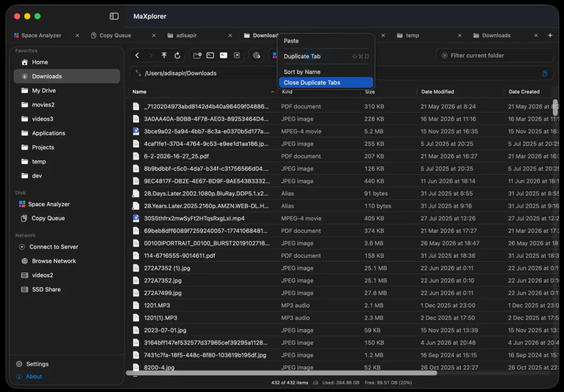This screenshot has height=392, width=564.
Task: Sort by the Size column header
Action: point(369,91)
